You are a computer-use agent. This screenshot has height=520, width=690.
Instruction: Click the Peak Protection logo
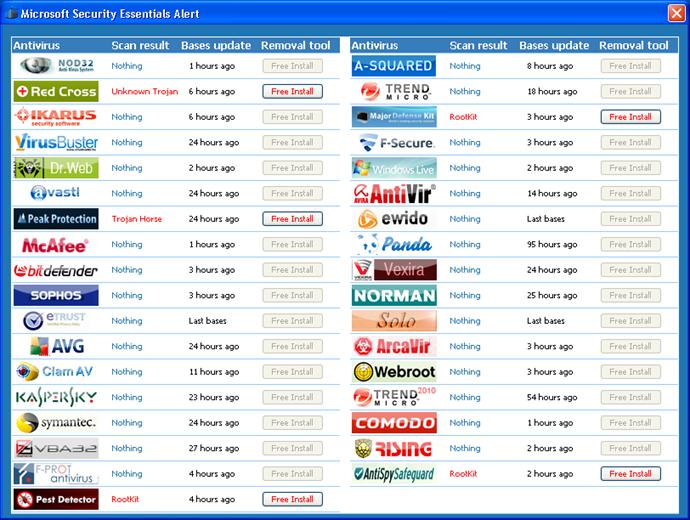pos(56,219)
